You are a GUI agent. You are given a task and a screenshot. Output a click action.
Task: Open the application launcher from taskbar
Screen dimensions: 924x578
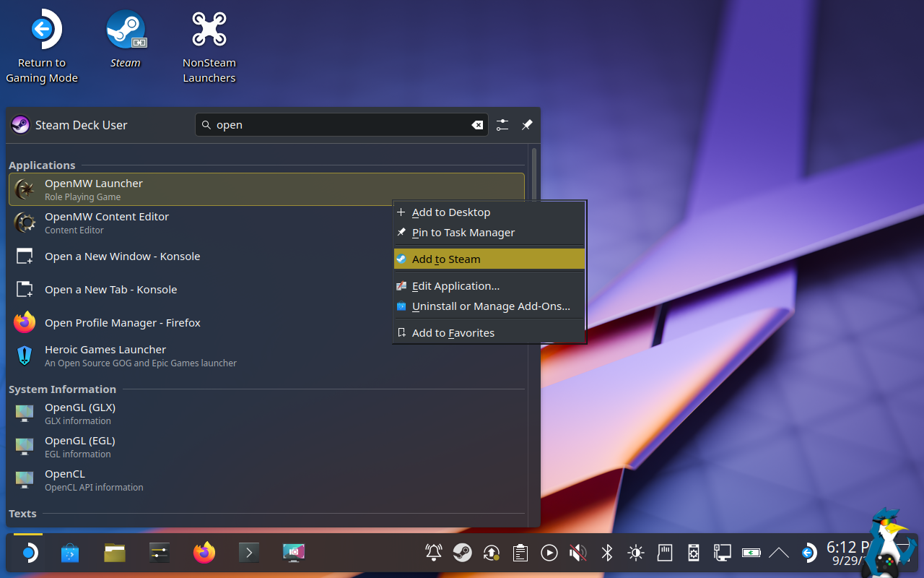[28, 553]
